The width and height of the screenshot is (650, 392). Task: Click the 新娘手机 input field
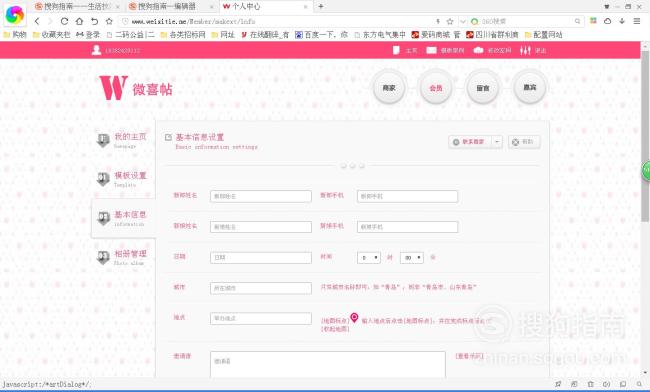coord(407,227)
